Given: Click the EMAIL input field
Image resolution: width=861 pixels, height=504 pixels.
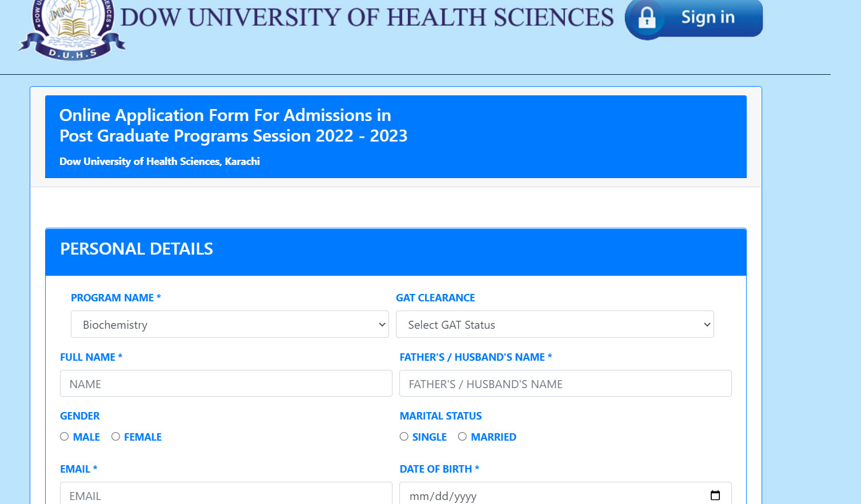Looking at the screenshot, I should tap(226, 495).
